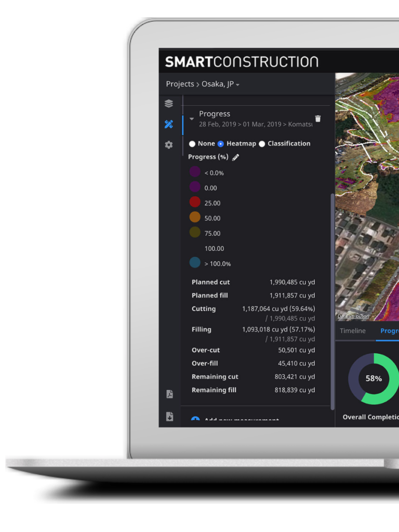Click Filling value 1,093,018 cu yd (57.17%)
This screenshot has height=532, width=399.
(278, 329)
